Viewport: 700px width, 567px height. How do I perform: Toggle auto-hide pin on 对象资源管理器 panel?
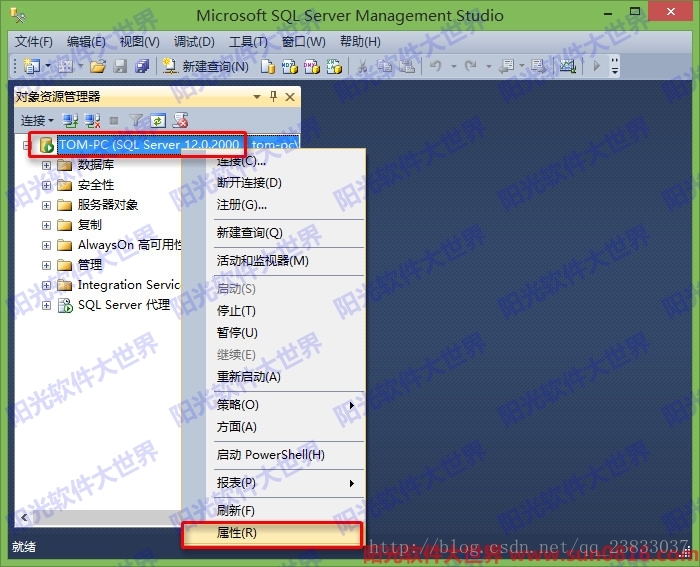274,96
